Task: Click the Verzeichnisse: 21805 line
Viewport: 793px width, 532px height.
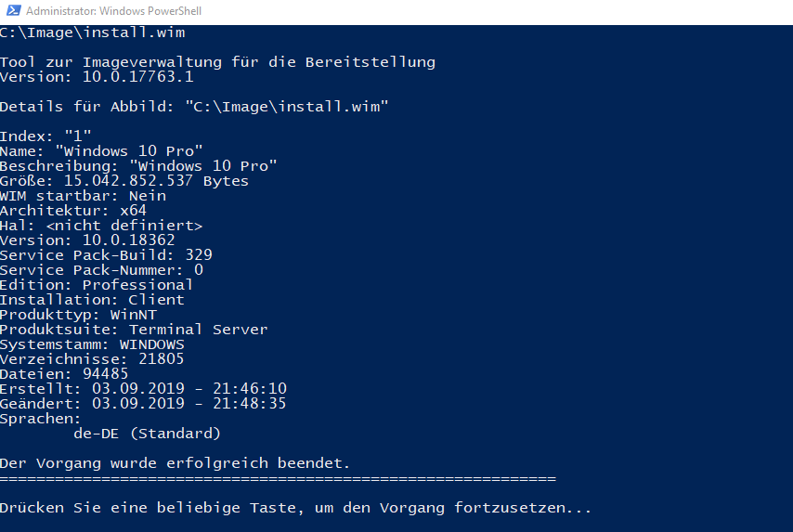Action: click(92, 359)
